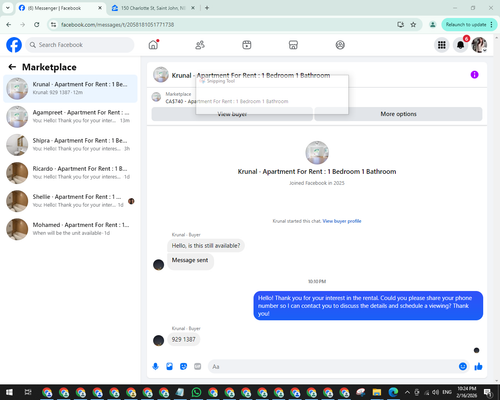Send a thumbs-up like
The width and height of the screenshot is (500, 400).
[478, 366]
